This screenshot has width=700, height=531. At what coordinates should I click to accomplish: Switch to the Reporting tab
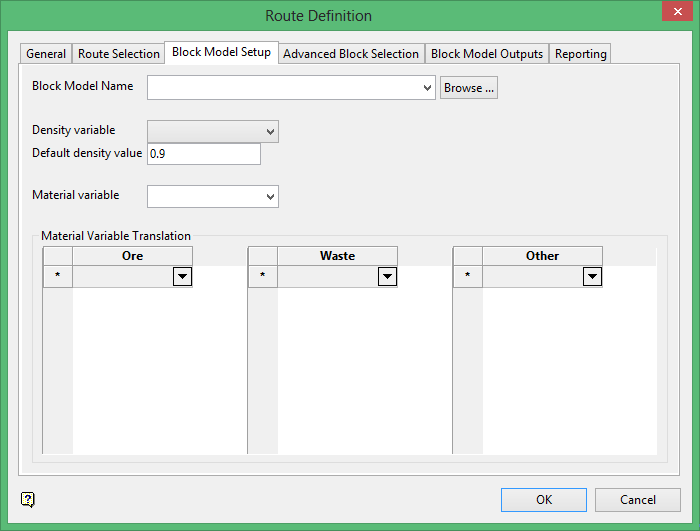coord(580,54)
